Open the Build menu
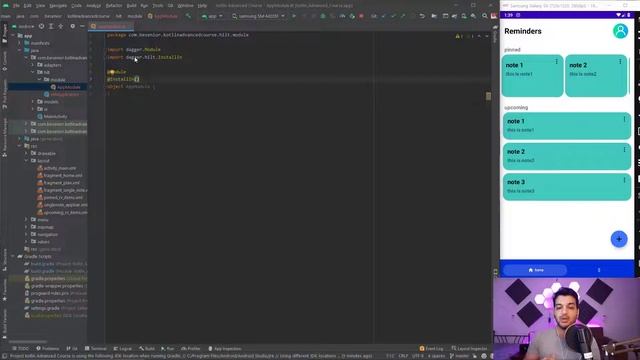This screenshot has width=640, height=360. click(131, 6)
